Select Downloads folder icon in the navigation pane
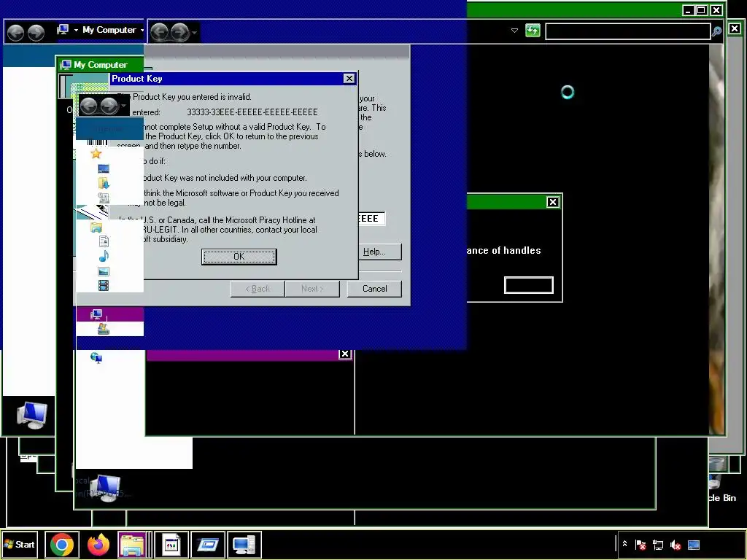 click(104, 183)
